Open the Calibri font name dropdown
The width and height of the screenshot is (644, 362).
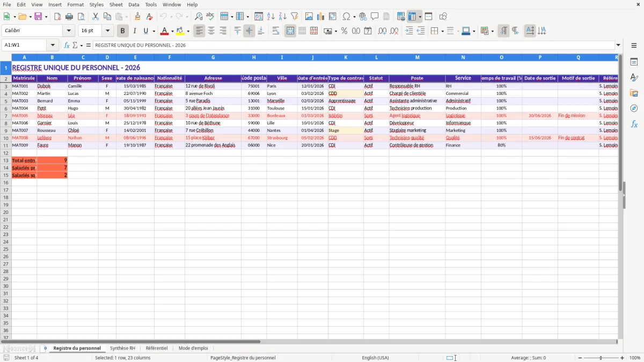pos(68,31)
